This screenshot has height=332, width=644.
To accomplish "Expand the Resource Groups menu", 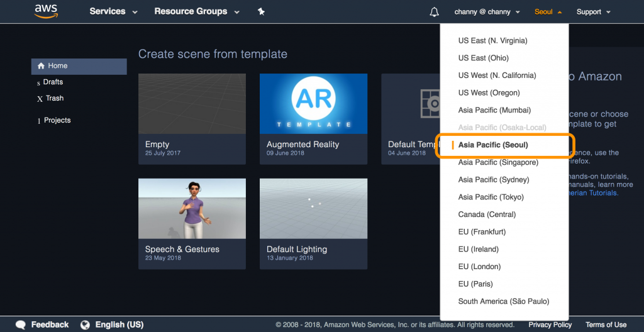I will [197, 11].
